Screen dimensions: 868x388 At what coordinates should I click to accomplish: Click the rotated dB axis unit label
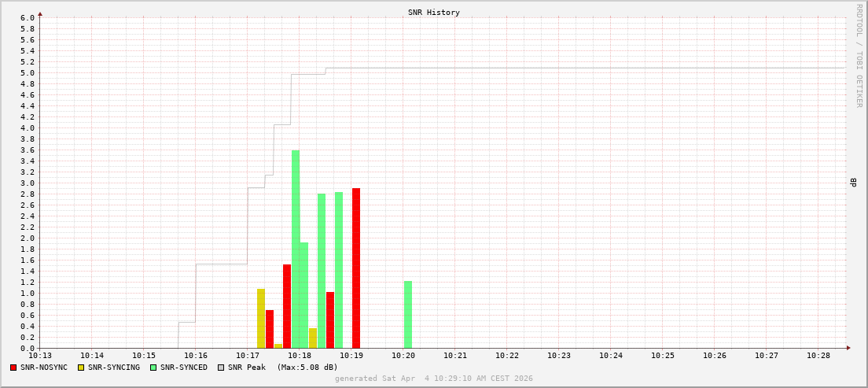[853, 183]
